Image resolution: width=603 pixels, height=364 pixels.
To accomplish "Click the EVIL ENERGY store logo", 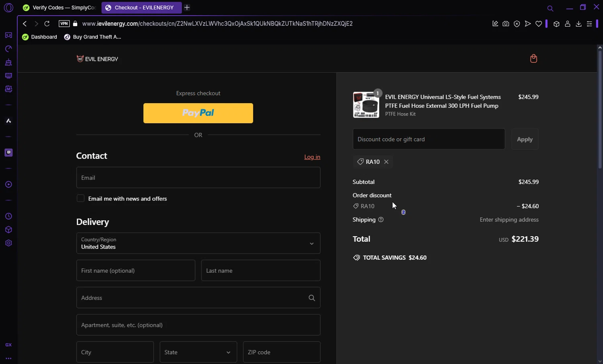I will point(97,59).
